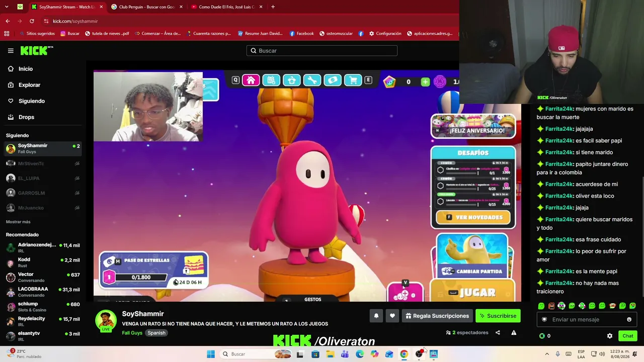Open File Explorer from the taskbar
The height and width of the screenshot is (362, 644).
point(330,354)
